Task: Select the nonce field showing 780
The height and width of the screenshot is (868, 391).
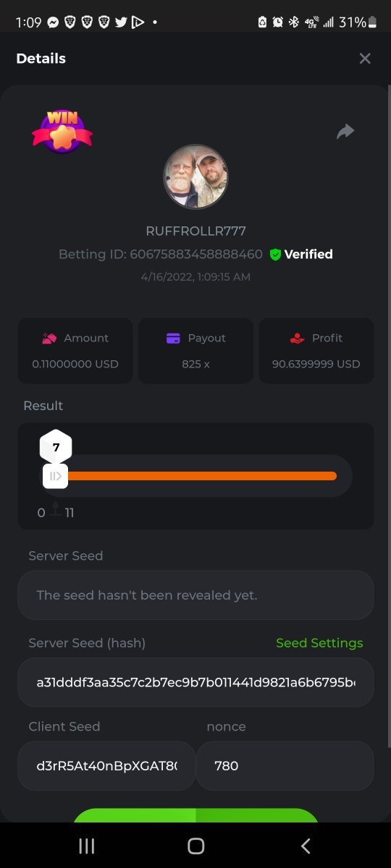Action: [x=285, y=765]
